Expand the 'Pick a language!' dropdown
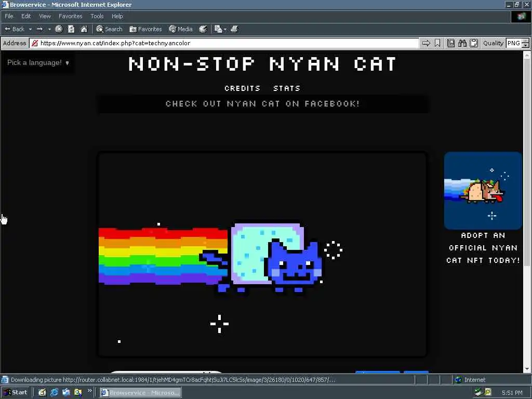 point(38,63)
